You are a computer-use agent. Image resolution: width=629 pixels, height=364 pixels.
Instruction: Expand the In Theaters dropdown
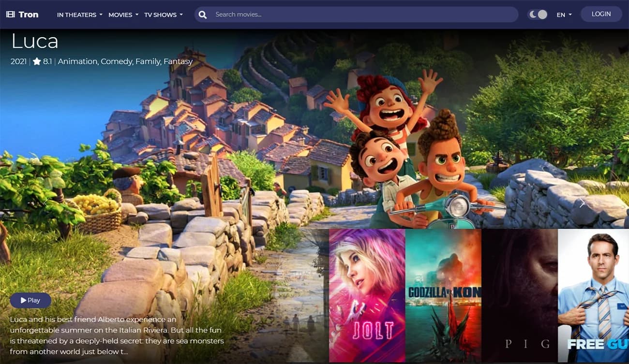click(79, 15)
